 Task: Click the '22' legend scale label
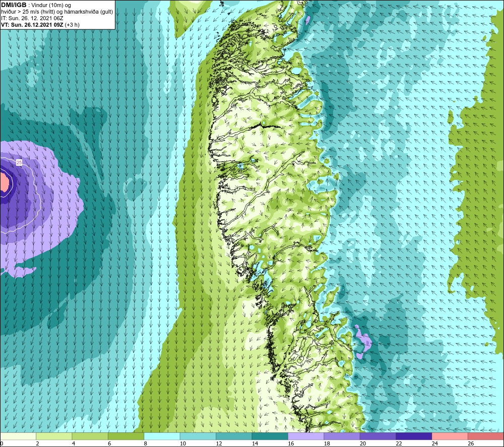[399, 443]
